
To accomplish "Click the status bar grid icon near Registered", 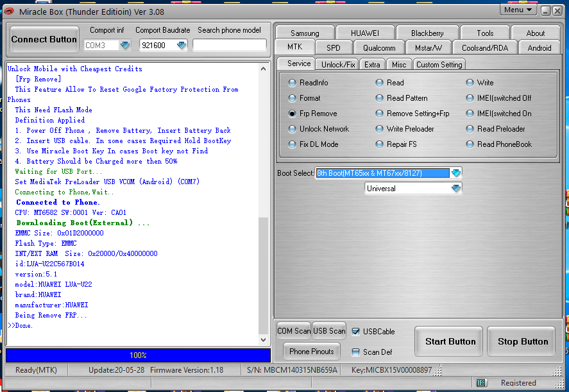I will tap(481, 382).
